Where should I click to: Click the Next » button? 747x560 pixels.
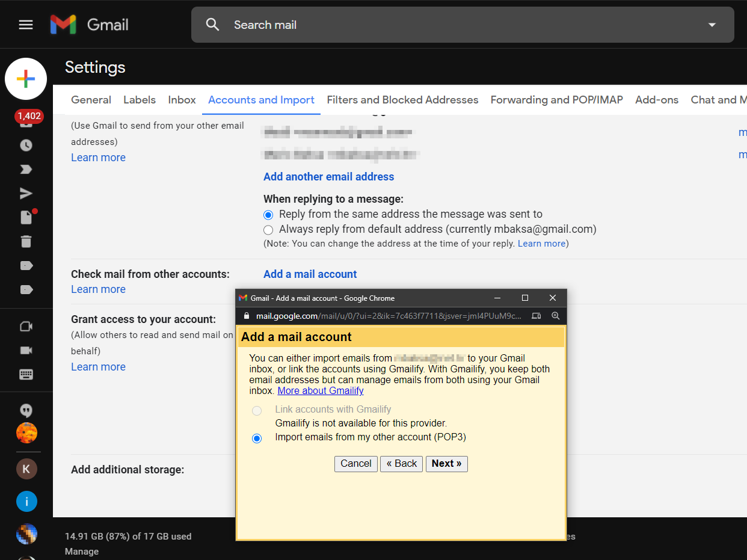click(x=446, y=464)
